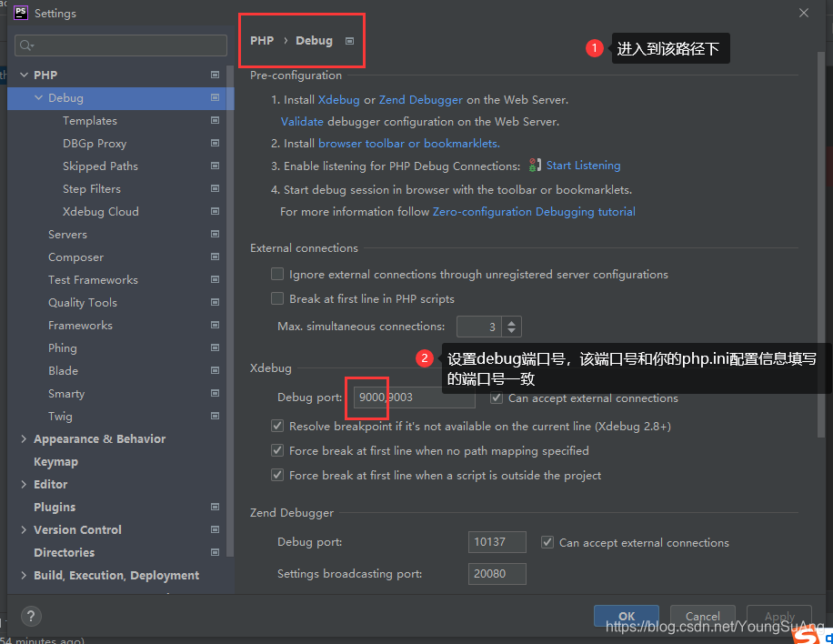Image resolution: width=833 pixels, height=644 pixels.
Task: Click Settings broadcasting port field 20080
Action: 497,574
